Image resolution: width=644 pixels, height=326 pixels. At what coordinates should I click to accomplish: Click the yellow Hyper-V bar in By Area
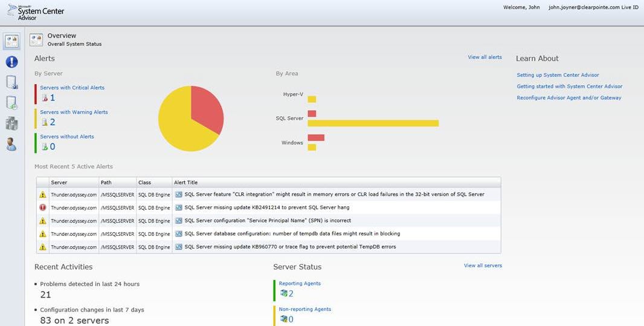point(312,99)
